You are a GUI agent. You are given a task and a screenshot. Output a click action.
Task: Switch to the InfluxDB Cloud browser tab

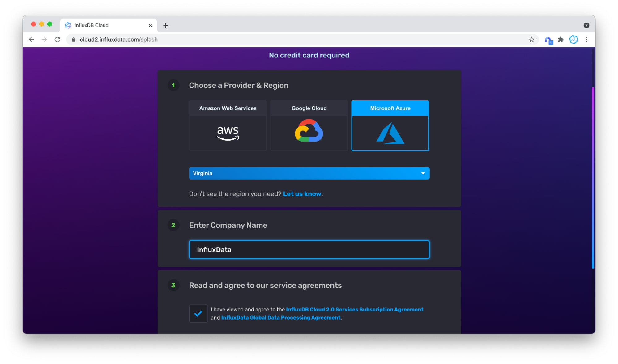(x=108, y=25)
